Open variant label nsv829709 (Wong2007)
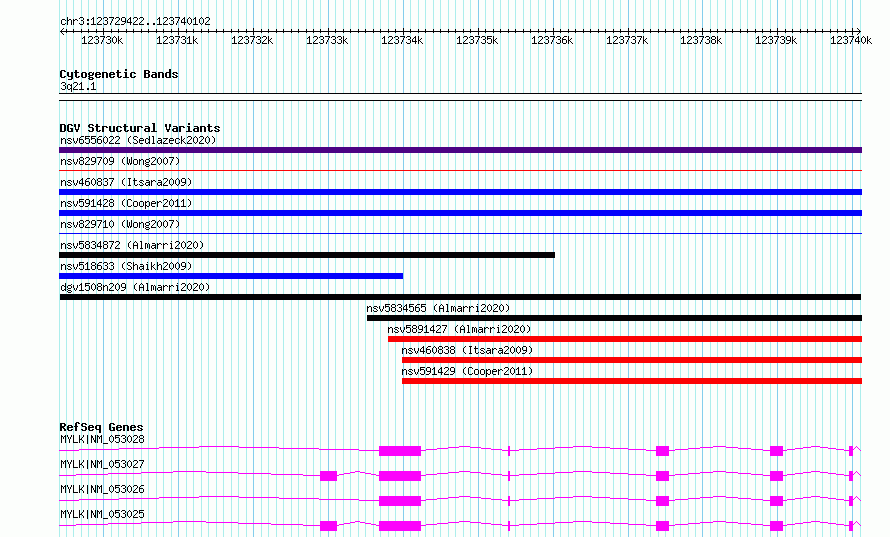The height and width of the screenshot is (537, 890). (x=120, y=161)
